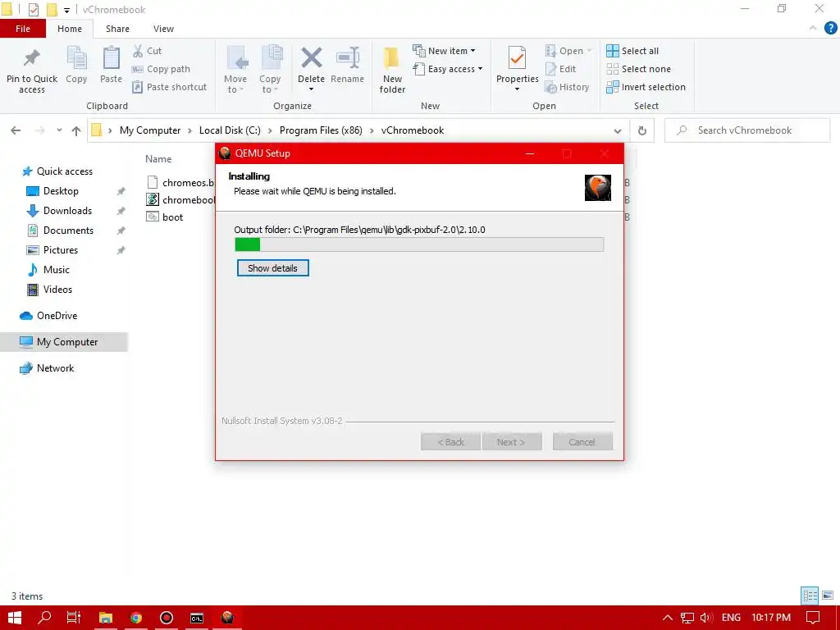Screen dimensions: 840x630
Task: Select the chromeos.b file
Action: pos(180,183)
